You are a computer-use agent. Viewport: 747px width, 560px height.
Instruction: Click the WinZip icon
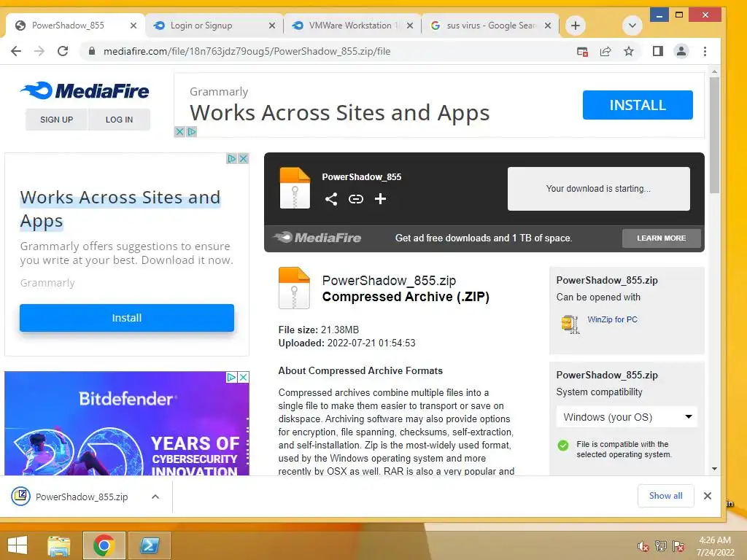coord(570,324)
